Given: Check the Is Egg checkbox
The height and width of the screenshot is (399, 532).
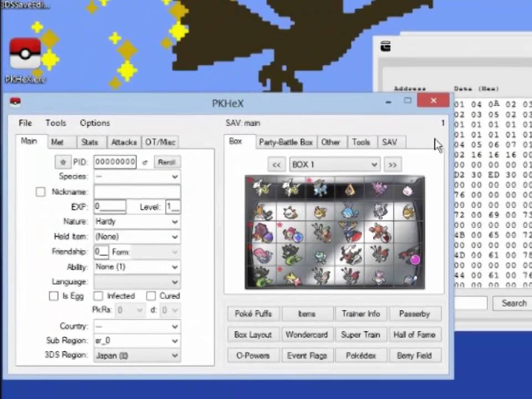Looking at the screenshot, I should point(54,296).
